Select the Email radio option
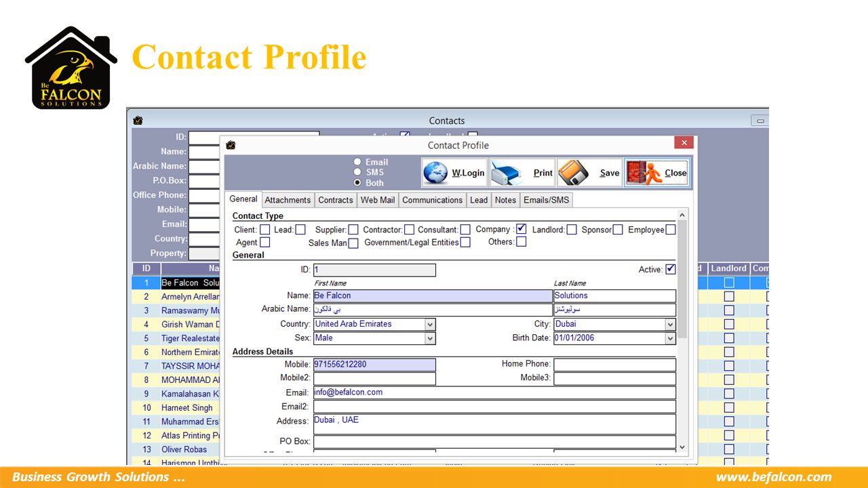The width and height of the screenshot is (868, 488). click(357, 162)
